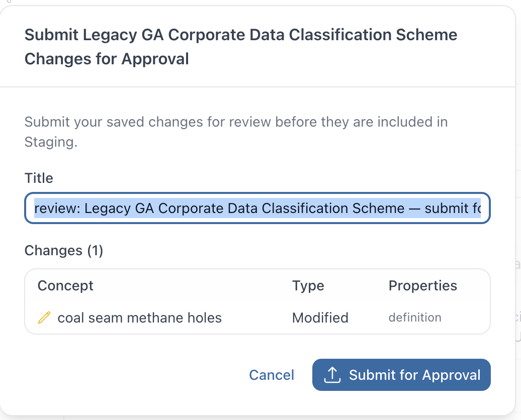Click the dialog title mentioning Legacy GA scheme
The image size is (521, 420).
coord(241,47)
